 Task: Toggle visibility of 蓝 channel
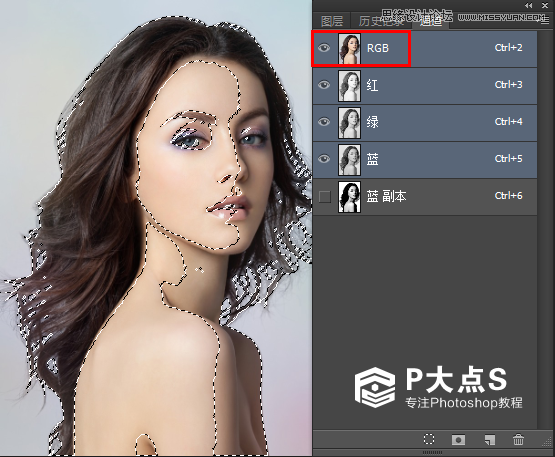click(324, 159)
